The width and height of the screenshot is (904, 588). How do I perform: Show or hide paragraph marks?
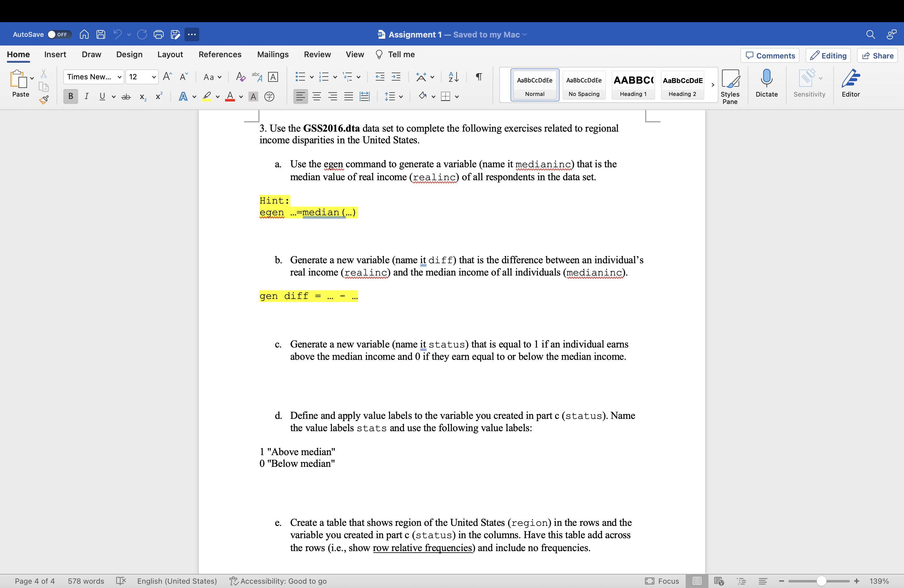tap(479, 77)
